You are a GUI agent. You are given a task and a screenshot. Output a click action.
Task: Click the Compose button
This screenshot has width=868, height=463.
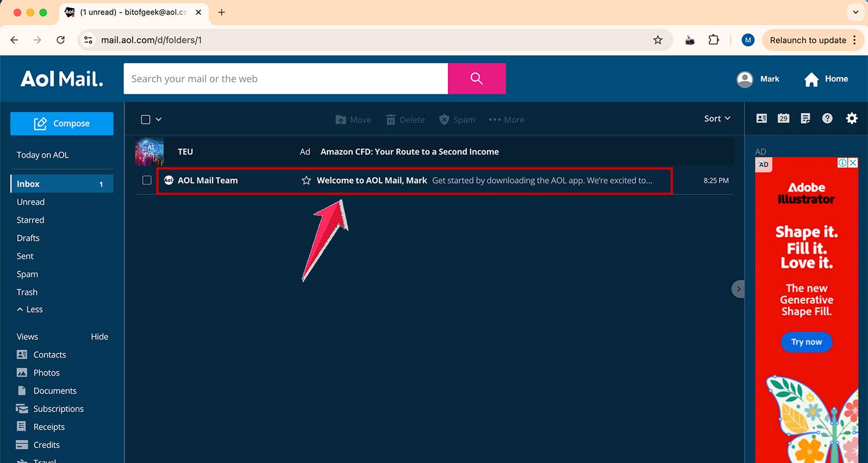61,123
